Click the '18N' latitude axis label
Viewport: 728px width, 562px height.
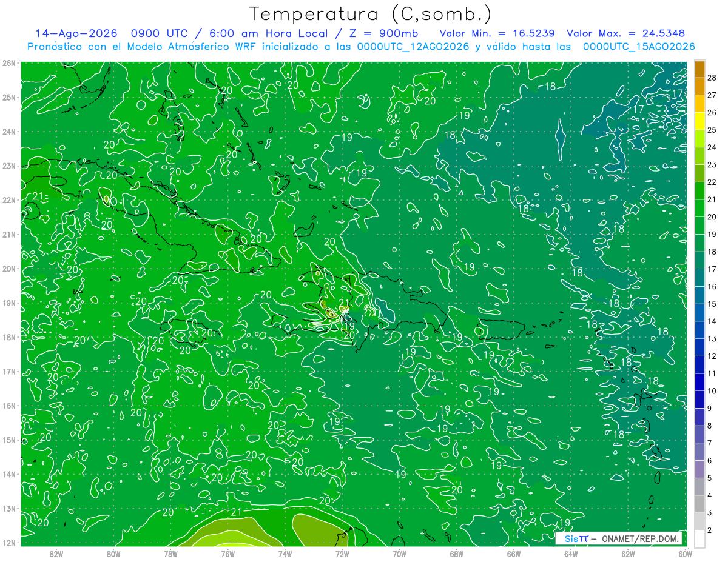pyautogui.click(x=9, y=337)
